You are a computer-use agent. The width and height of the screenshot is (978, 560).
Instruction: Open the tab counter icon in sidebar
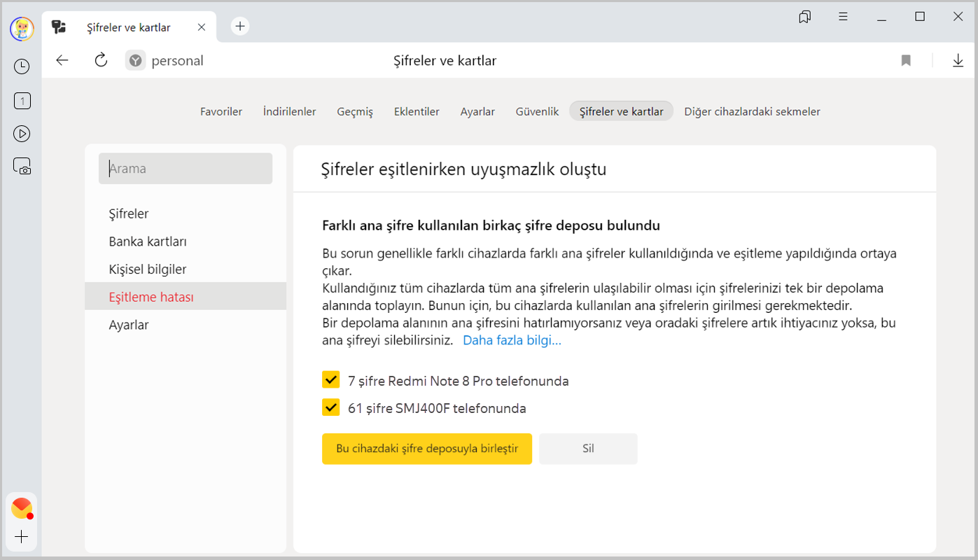tap(22, 101)
